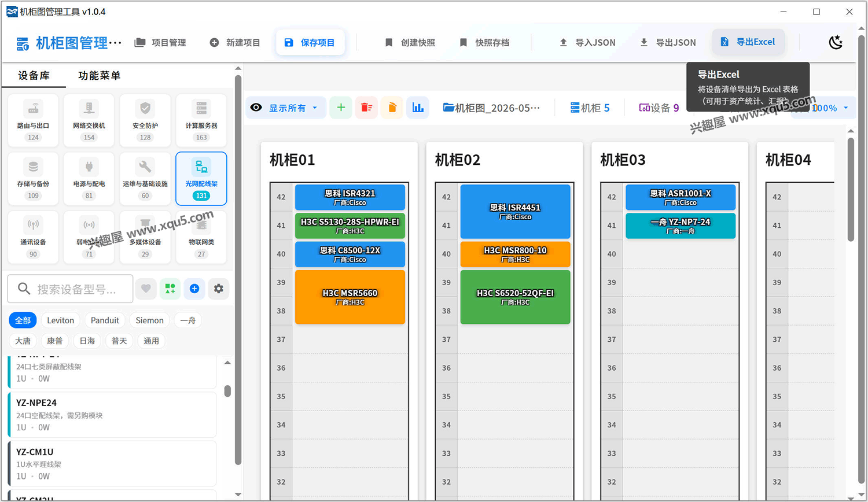Filter devices by 大唐 brand
Image resolution: width=868 pixels, height=502 pixels.
[23, 341]
